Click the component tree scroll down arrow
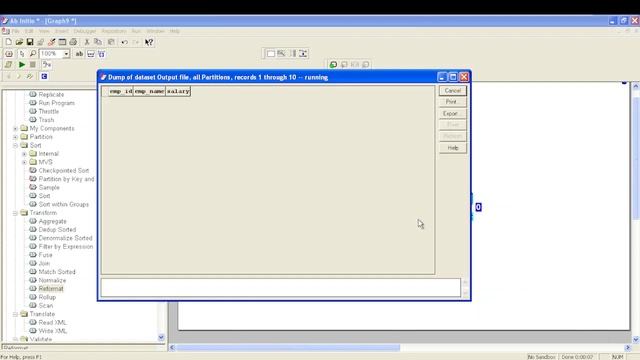640x360 pixels. pos(161,337)
